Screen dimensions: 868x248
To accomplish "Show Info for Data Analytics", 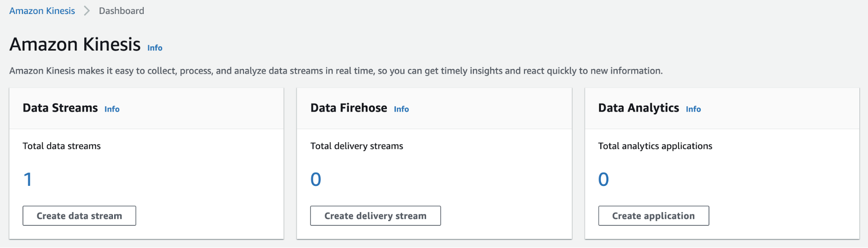I will [x=693, y=109].
